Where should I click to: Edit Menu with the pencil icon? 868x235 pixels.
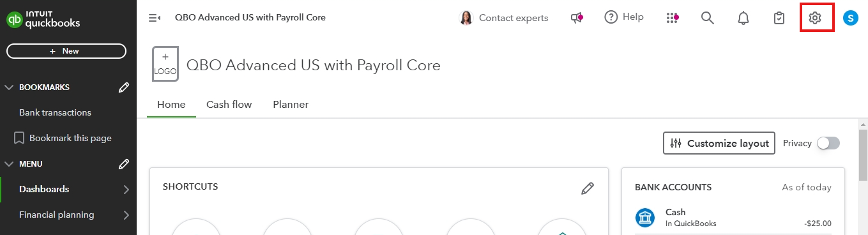point(125,164)
